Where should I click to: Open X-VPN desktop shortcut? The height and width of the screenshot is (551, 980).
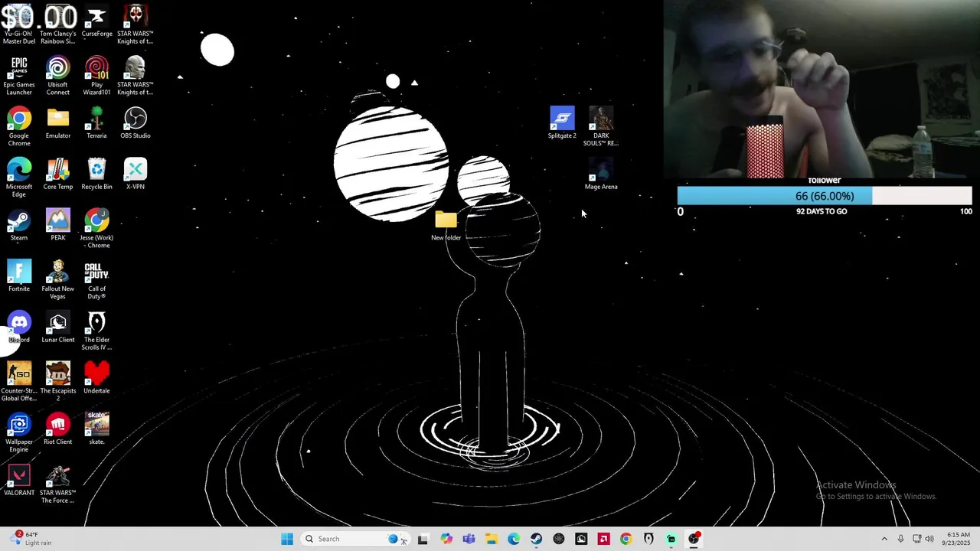(136, 174)
